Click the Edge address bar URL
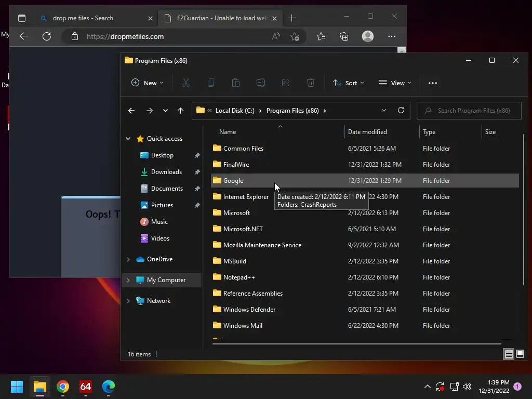Viewport: 532px width, 399px height. 125,36
